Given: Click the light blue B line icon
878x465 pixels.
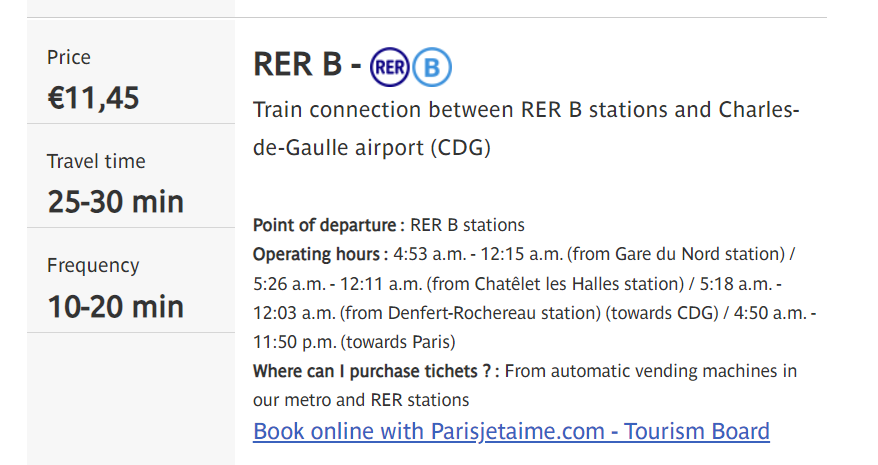Looking at the screenshot, I should point(432,67).
